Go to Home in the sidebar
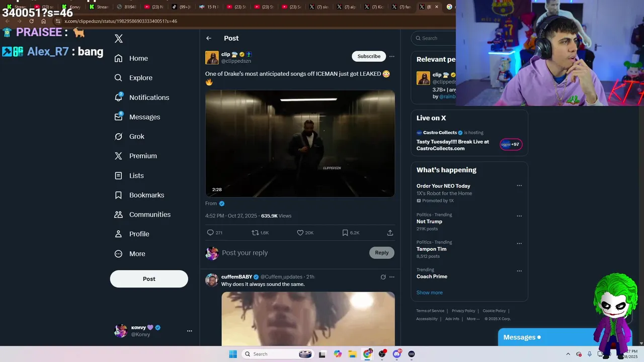644x362 pixels. click(x=131, y=58)
